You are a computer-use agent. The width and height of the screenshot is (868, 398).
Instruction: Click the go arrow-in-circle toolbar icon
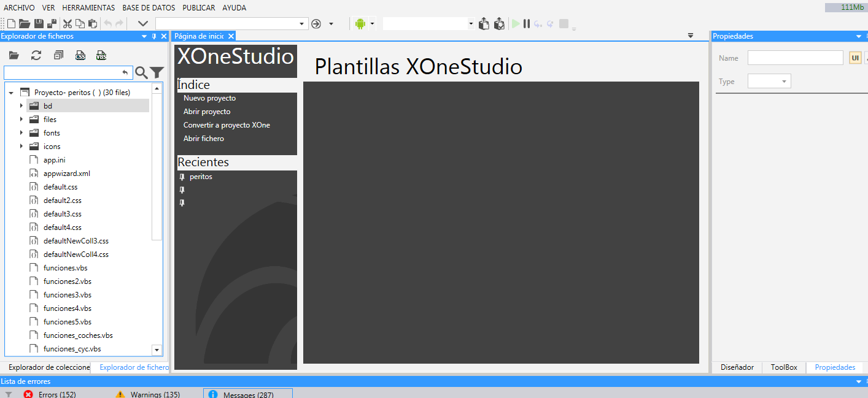316,24
